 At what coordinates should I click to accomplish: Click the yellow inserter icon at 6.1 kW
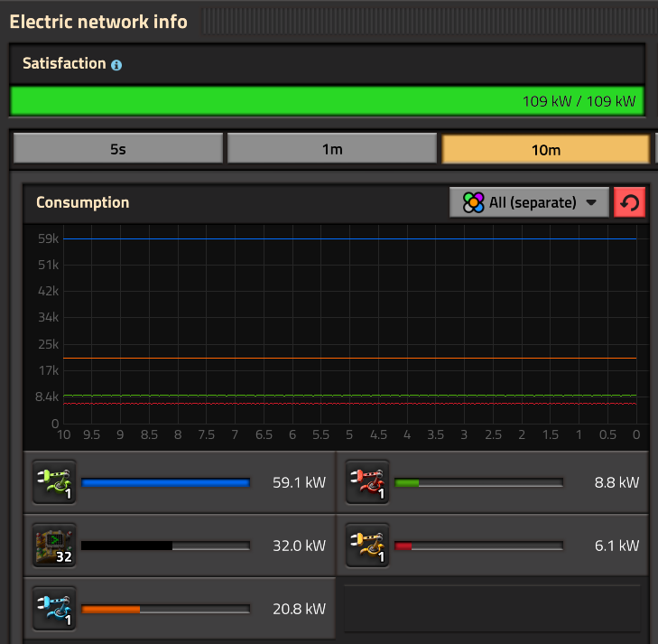click(x=367, y=545)
